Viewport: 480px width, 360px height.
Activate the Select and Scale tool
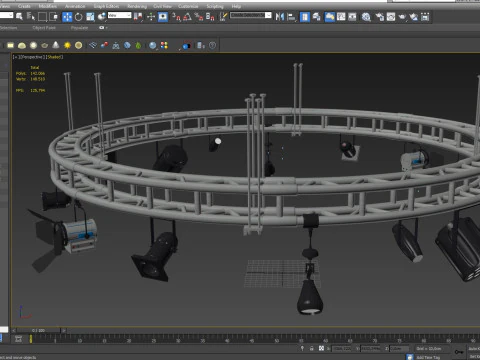coord(90,17)
